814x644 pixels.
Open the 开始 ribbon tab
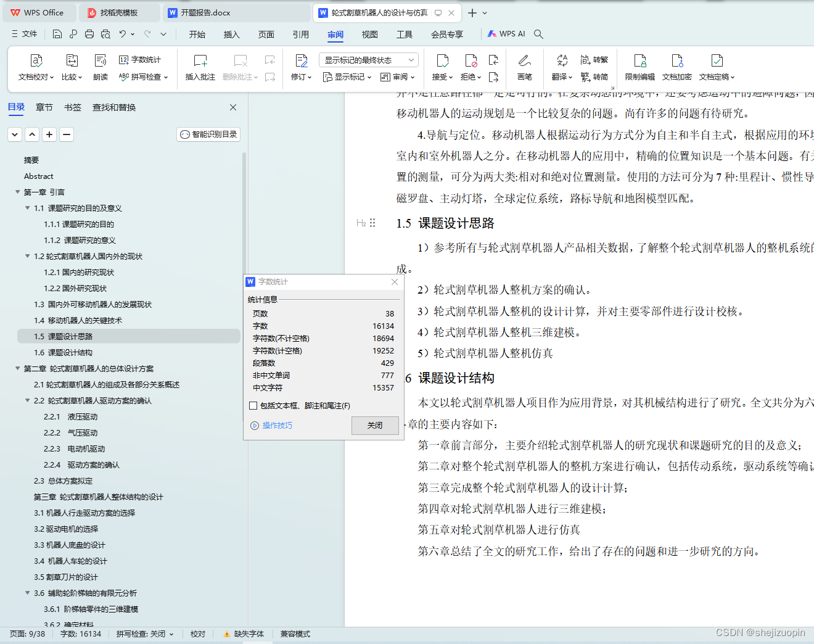(x=197, y=35)
